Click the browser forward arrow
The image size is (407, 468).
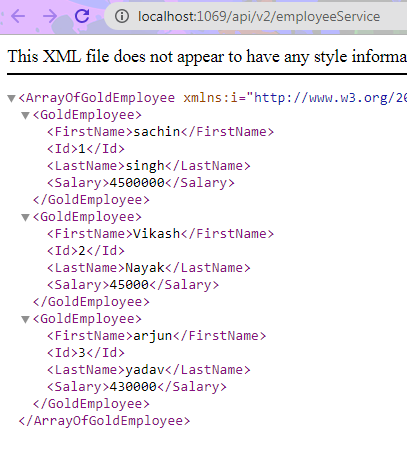tap(50, 16)
